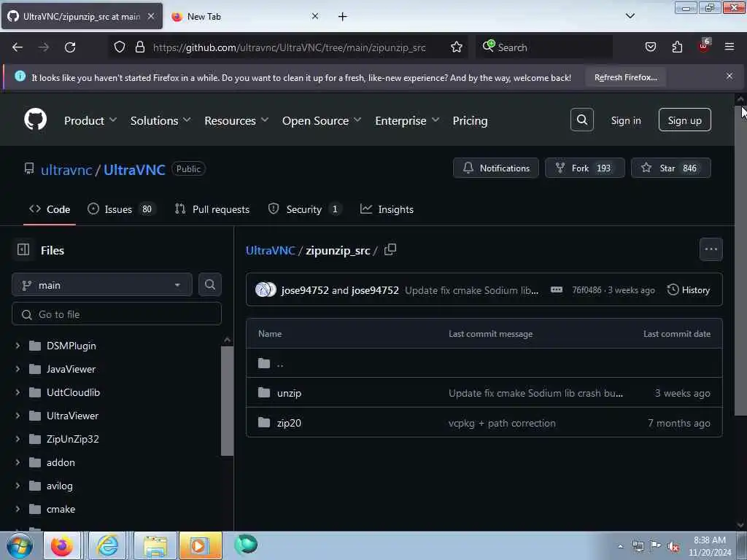The width and height of the screenshot is (747, 560).
Task: Open the main branch selector
Action: tap(102, 285)
